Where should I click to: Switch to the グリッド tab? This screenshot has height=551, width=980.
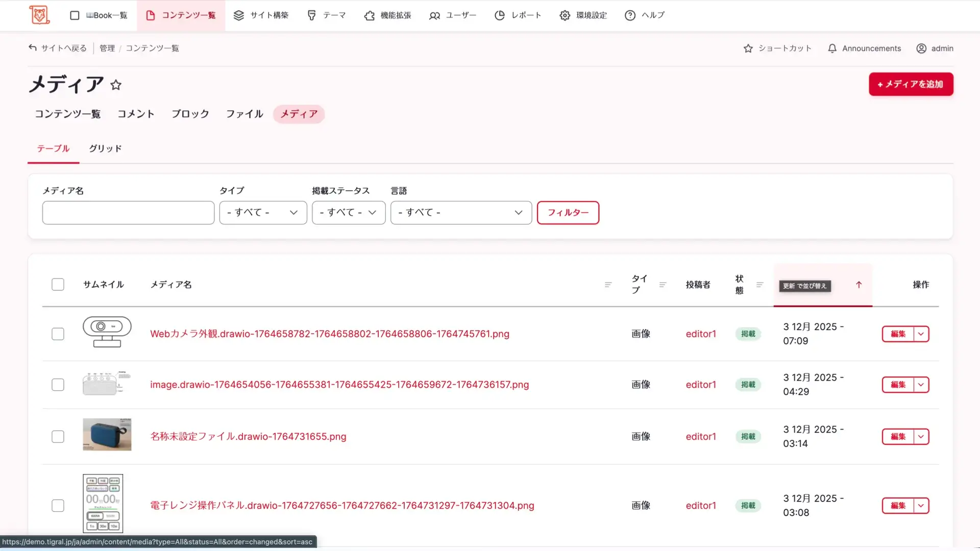105,148
